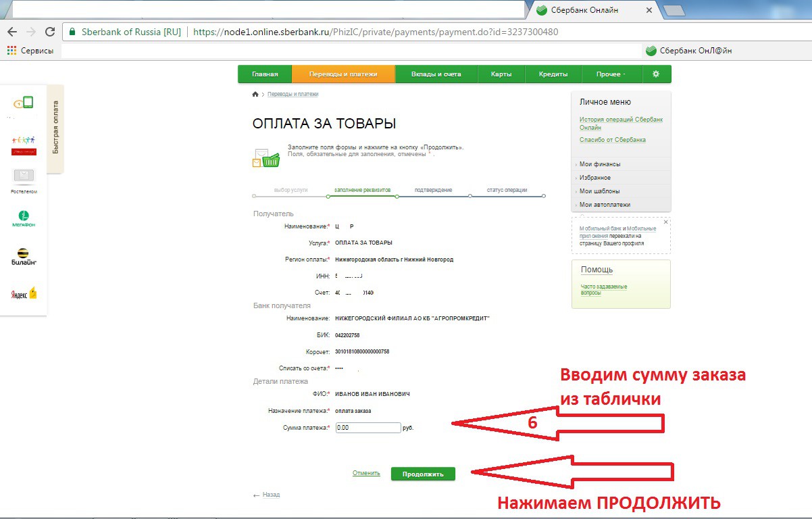This screenshot has height=519, width=812.
Task: Expand the Прочее dropdown menu
Action: pos(611,74)
